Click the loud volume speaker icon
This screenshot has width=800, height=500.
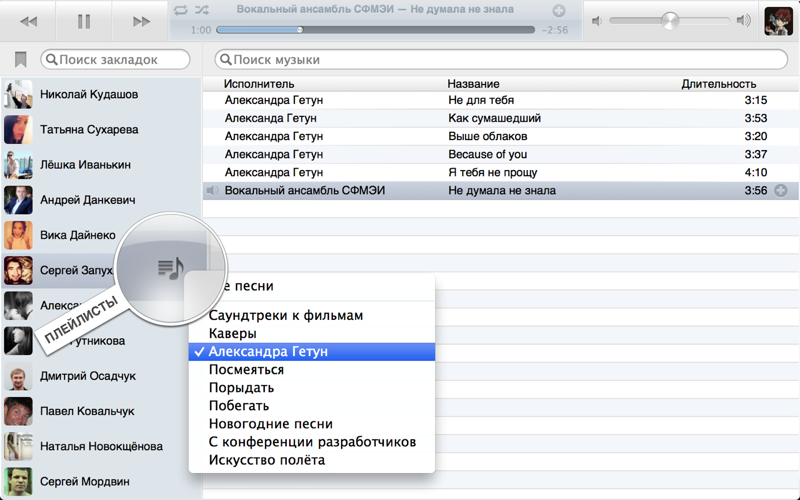(x=744, y=20)
